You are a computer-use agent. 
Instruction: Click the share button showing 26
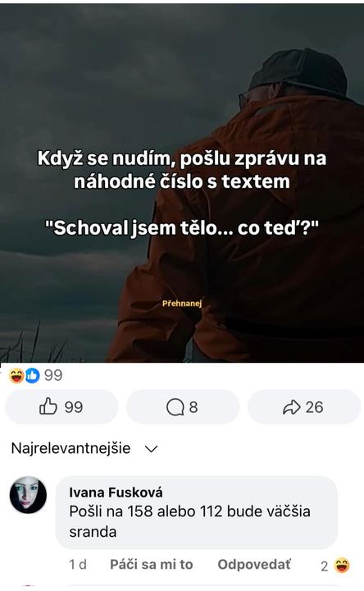[x=304, y=406]
